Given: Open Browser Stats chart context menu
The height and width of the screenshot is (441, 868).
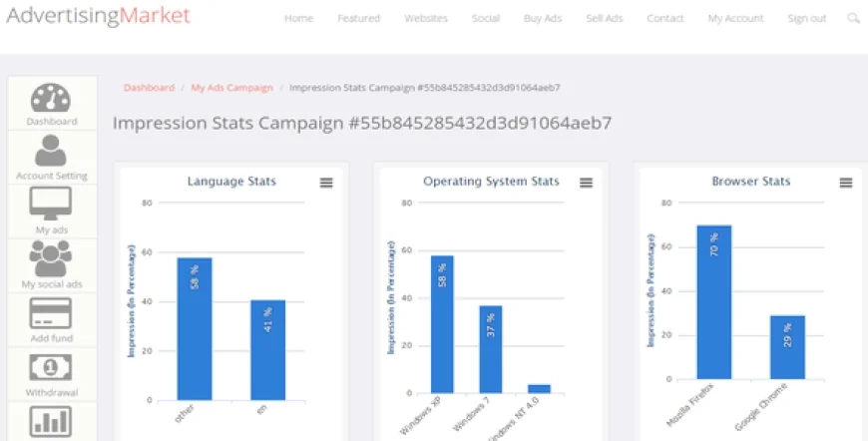Looking at the screenshot, I should [x=845, y=183].
